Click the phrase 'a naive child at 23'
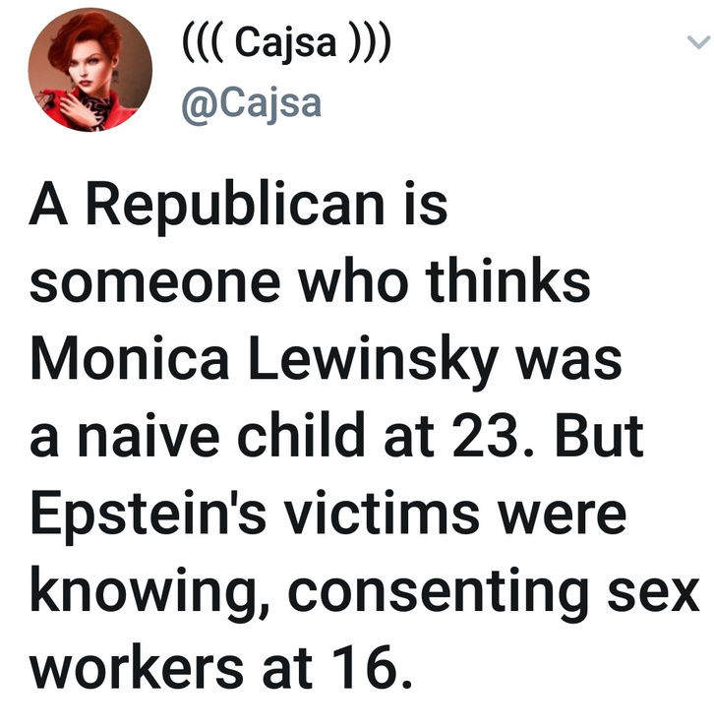This screenshot has height=728, width=714. click(x=273, y=436)
